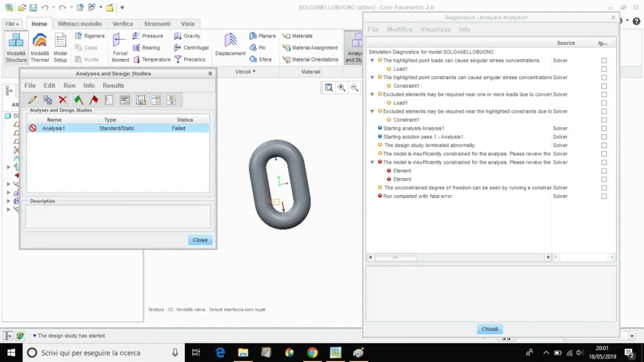Save the model from the quick access toolbar
Viewport: 644px width, 362px height.
point(33,7)
